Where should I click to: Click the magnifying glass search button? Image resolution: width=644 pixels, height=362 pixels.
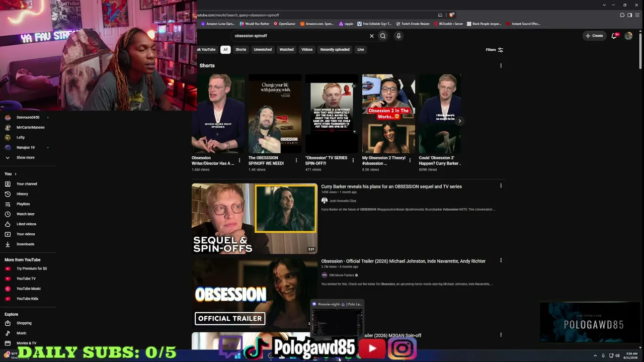point(383,36)
